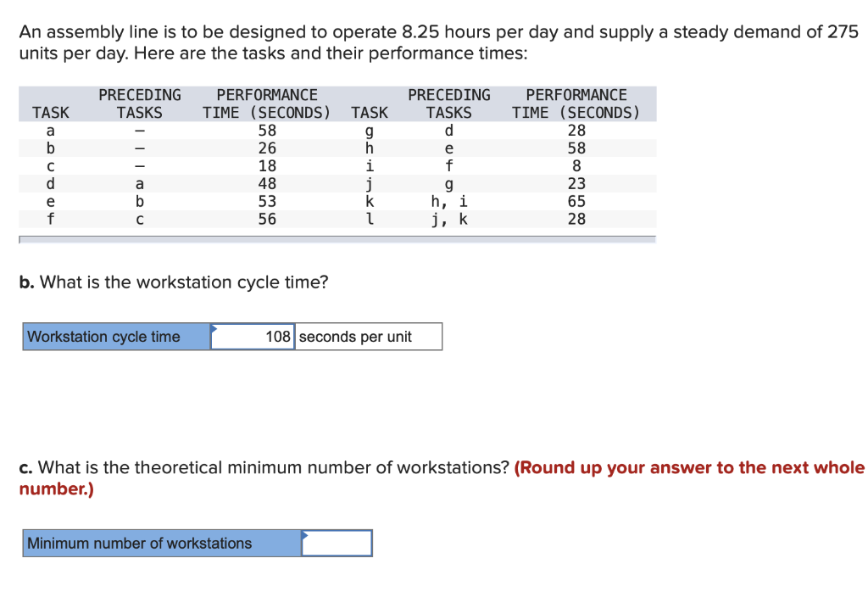
Task: Click the row for task l
Action: pyautogui.click(x=370, y=219)
